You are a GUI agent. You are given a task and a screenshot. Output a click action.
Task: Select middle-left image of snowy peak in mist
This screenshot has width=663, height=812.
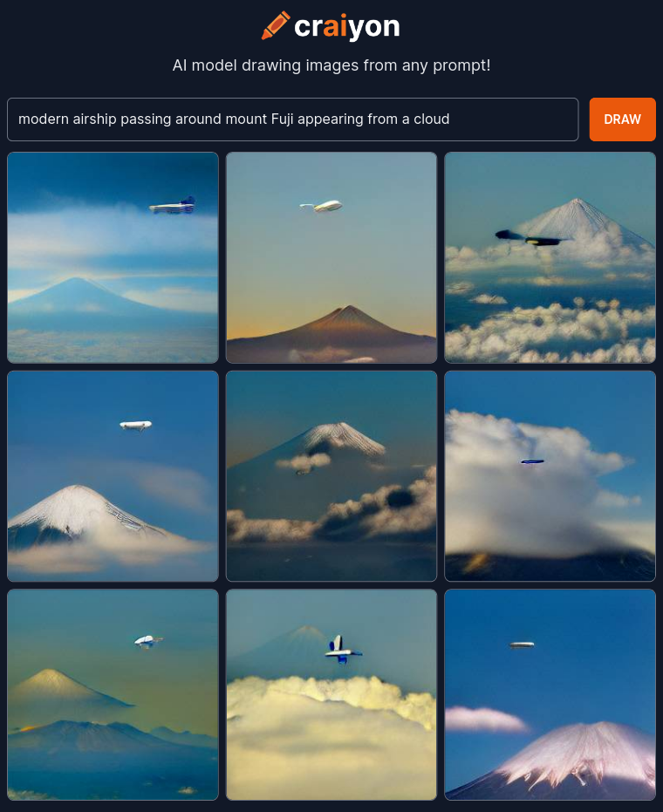click(x=113, y=476)
